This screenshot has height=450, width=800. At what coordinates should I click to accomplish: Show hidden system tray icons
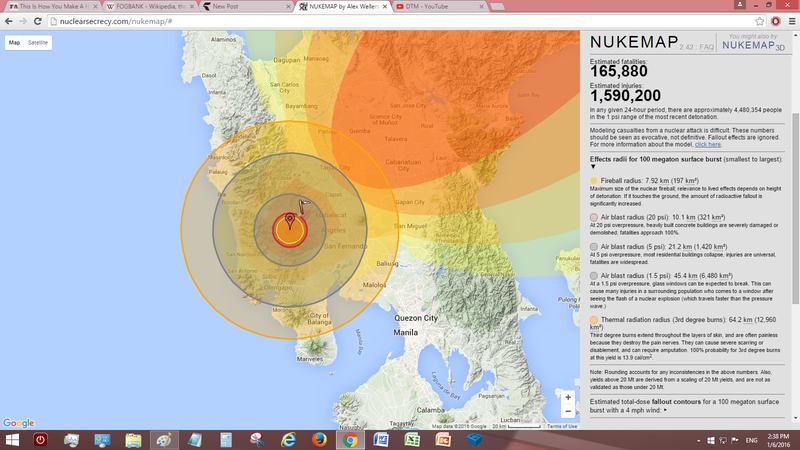(x=698, y=440)
